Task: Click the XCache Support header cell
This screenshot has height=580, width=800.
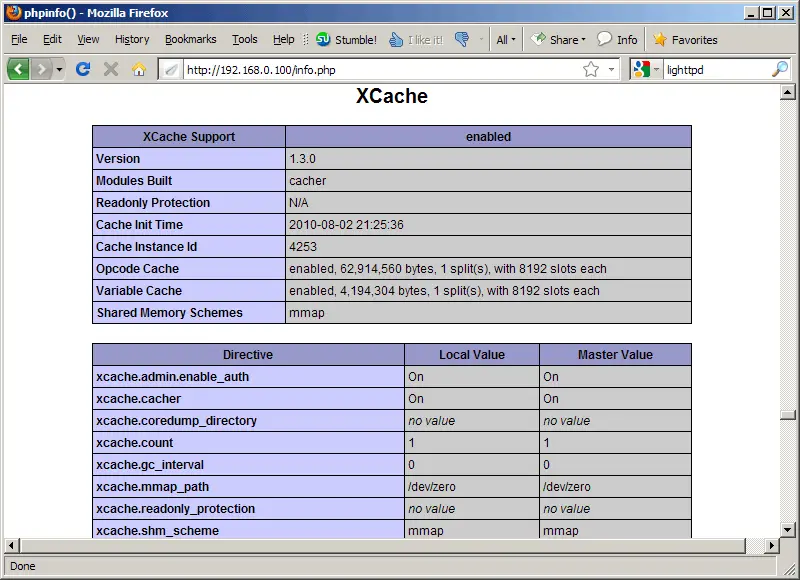Action: pyautogui.click(x=189, y=137)
